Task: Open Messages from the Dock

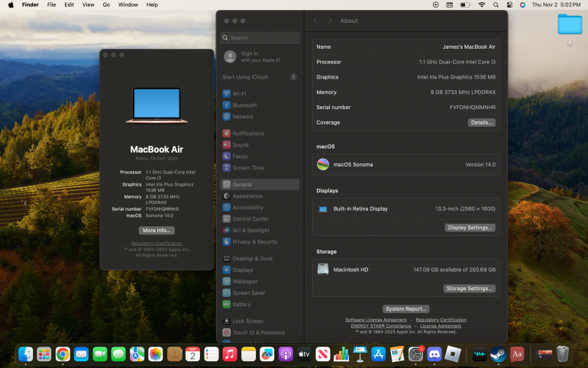Action: pyautogui.click(x=118, y=354)
